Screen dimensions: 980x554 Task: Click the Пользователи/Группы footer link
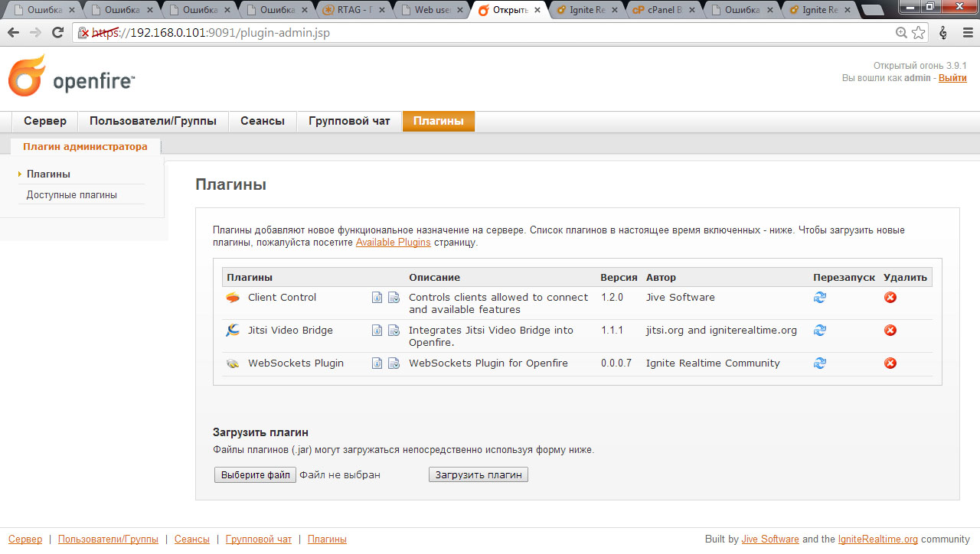[x=108, y=539]
